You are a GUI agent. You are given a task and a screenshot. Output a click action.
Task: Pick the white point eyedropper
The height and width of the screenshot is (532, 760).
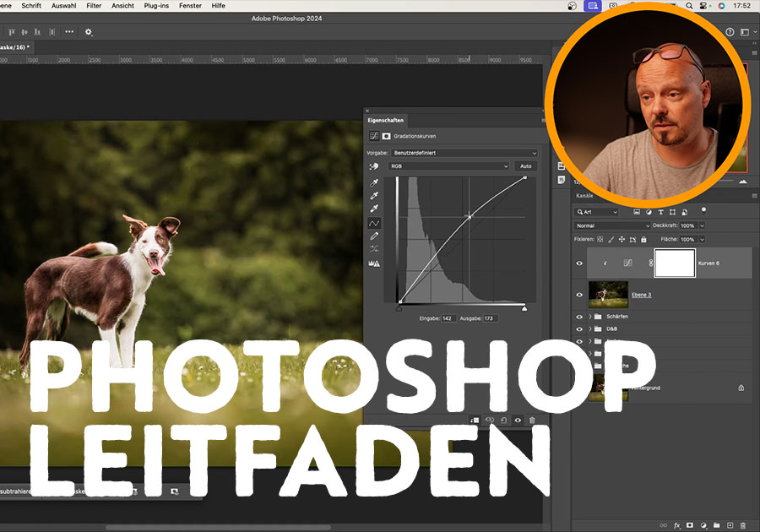point(373,209)
